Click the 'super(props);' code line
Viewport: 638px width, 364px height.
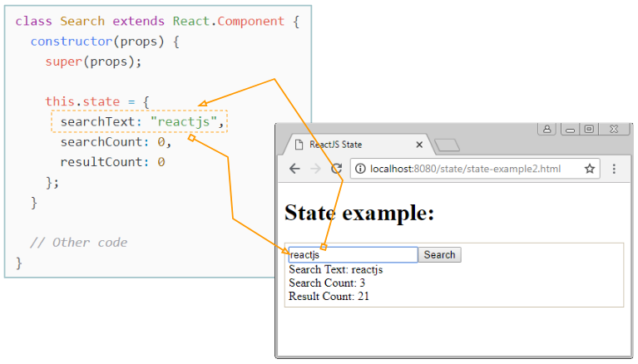click(93, 61)
